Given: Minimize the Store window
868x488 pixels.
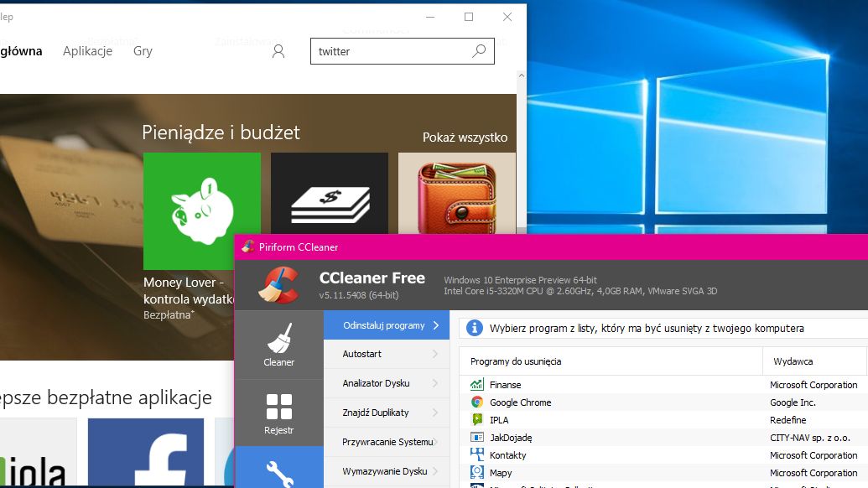Looking at the screenshot, I should coord(430,17).
